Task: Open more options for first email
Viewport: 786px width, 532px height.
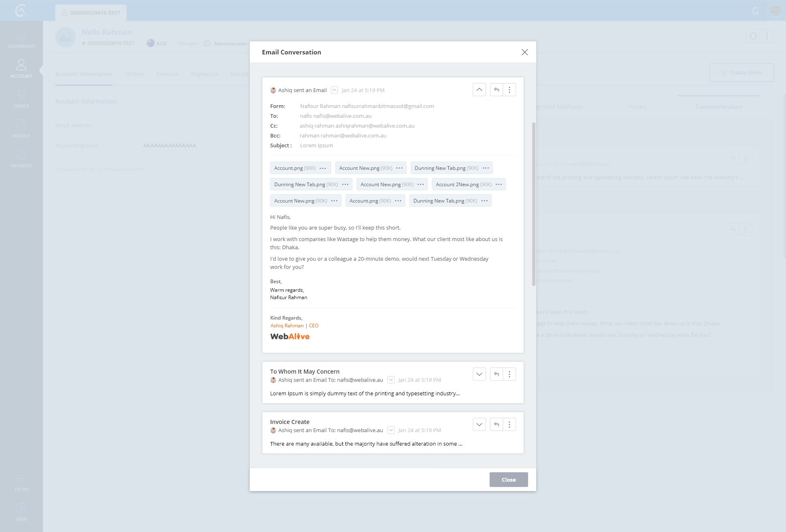Action: [509, 90]
